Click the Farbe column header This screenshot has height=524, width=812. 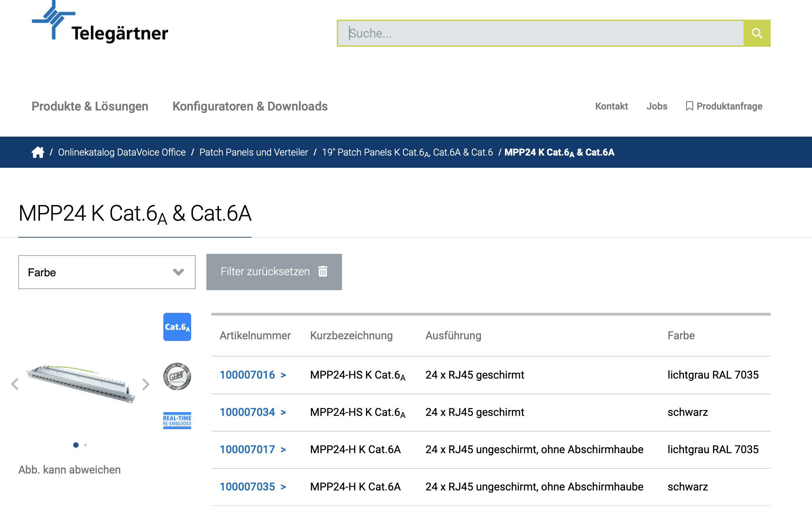tap(681, 336)
